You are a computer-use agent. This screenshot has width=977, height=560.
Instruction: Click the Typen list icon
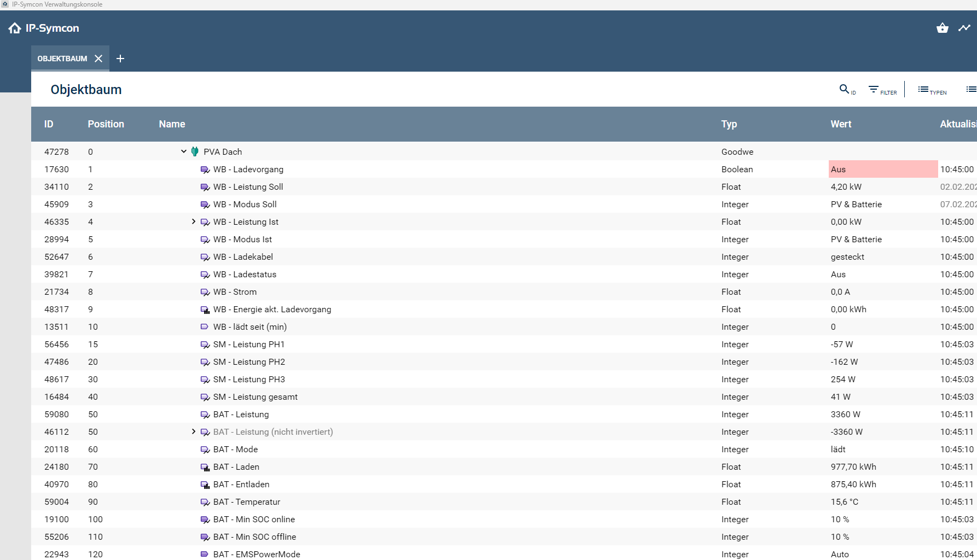(x=923, y=89)
